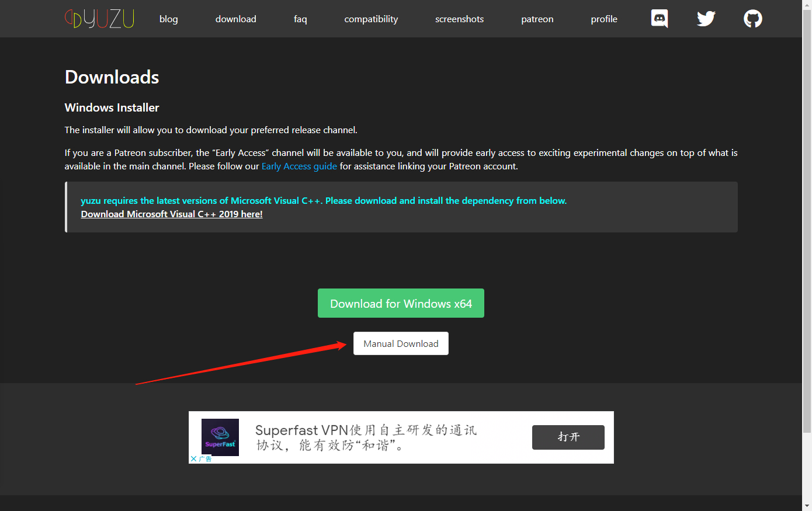Open the Twitter bird icon link
Viewport: 812px width, 511px height.
click(706, 19)
